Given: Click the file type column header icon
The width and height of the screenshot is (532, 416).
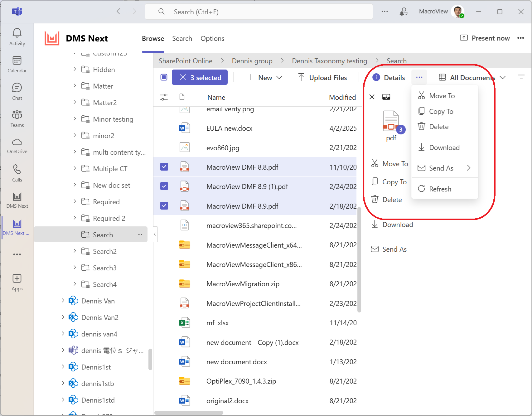Looking at the screenshot, I should pyautogui.click(x=182, y=97).
